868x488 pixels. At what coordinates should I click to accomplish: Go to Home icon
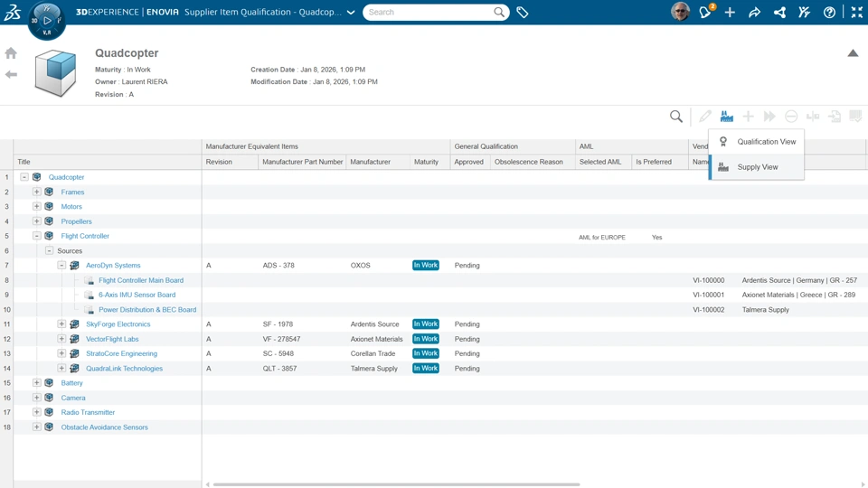coord(11,53)
